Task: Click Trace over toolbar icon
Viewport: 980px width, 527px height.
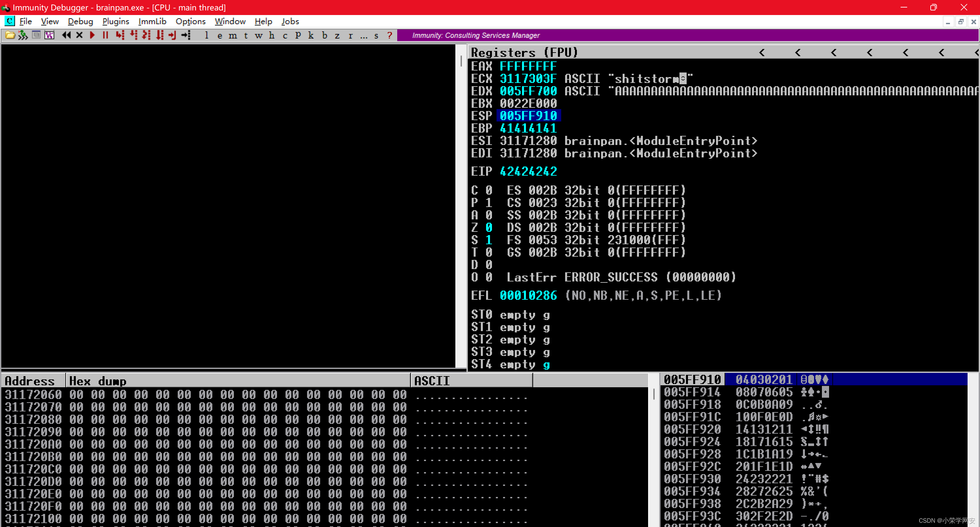Action: pyautogui.click(x=160, y=35)
